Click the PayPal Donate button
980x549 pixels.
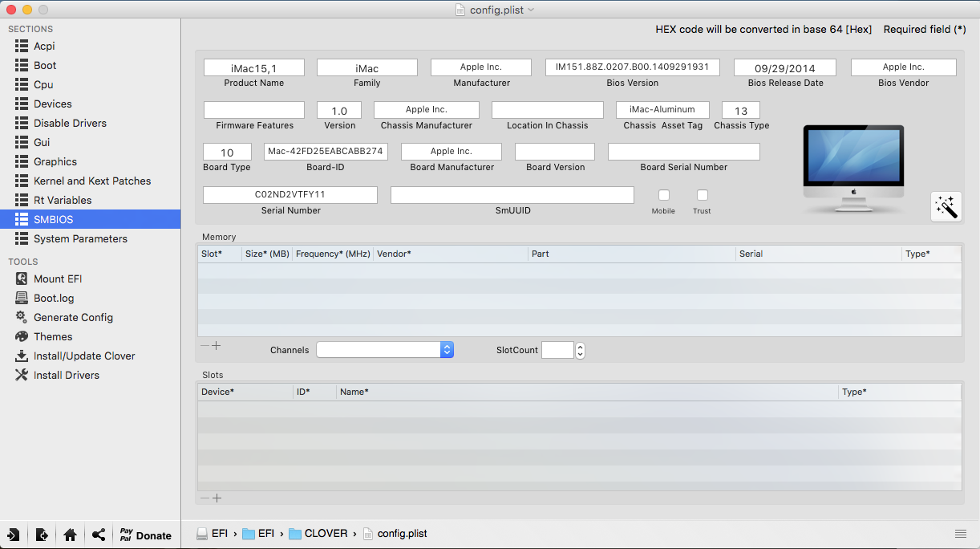pos(146,535)
